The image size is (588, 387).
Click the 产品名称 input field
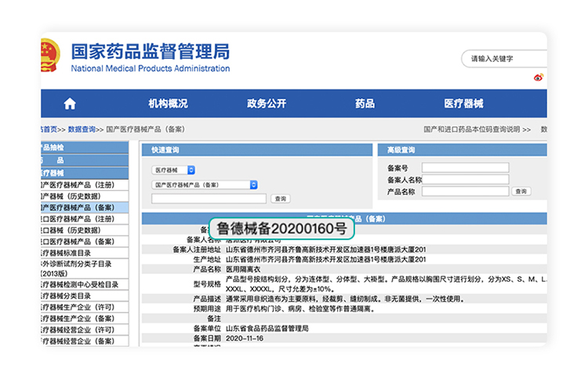465,191
